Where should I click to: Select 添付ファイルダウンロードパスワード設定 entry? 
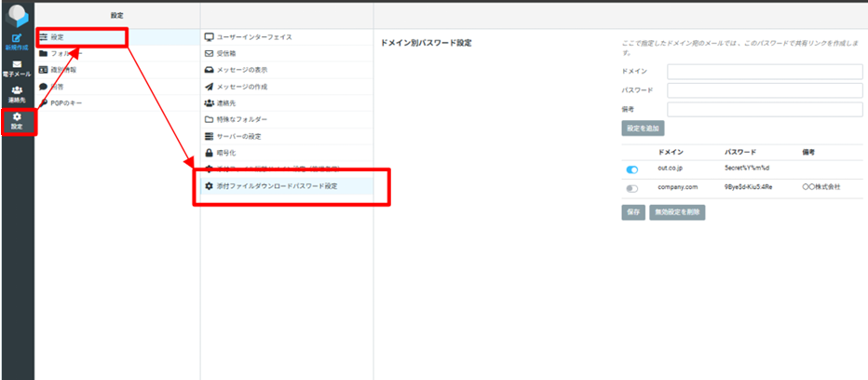[x=287, y=186]
